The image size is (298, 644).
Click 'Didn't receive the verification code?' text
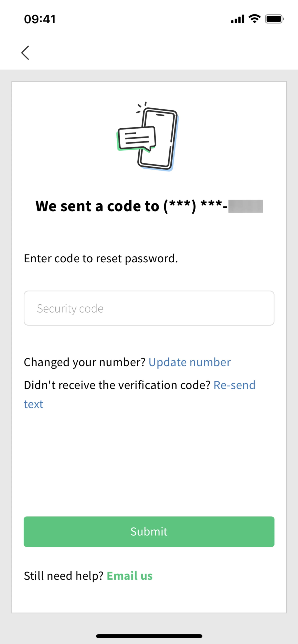pyautogui.click(x=117, y=385)
